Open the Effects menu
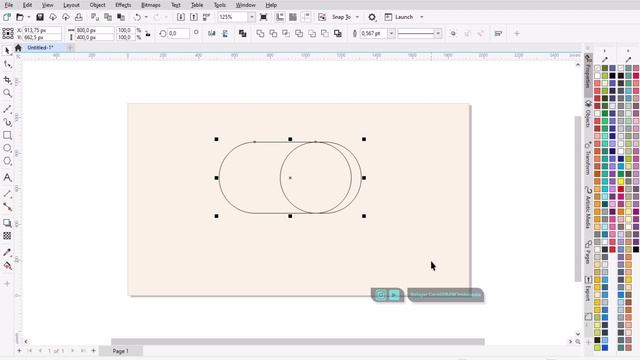 [x=123, y=5]
